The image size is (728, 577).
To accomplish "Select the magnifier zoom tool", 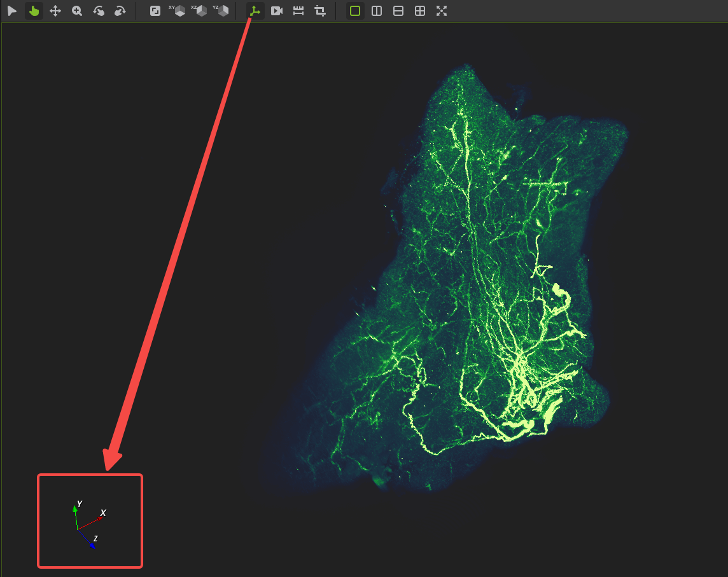I will click(77, 11).
